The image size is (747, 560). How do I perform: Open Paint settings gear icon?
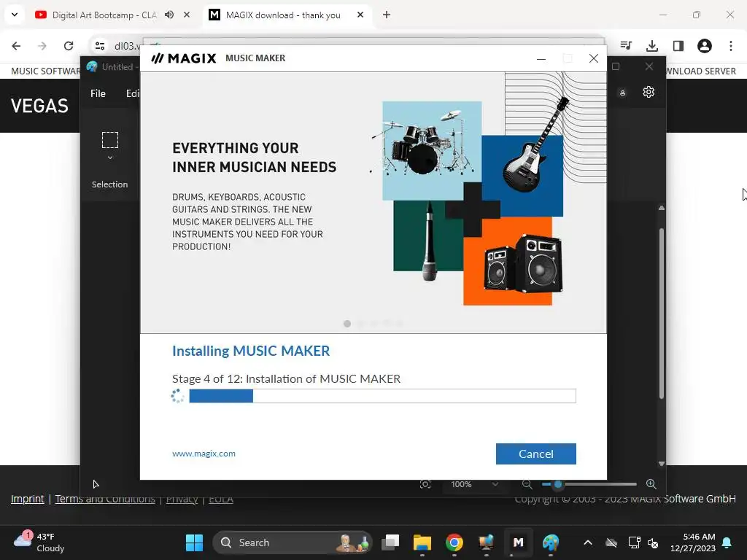click(649, 92)
